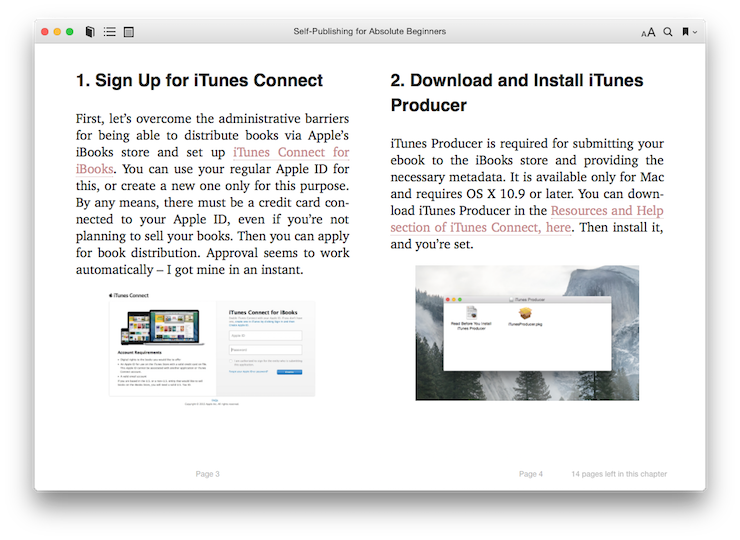Bookmark this page with the bookmark icon

point(685,32)
